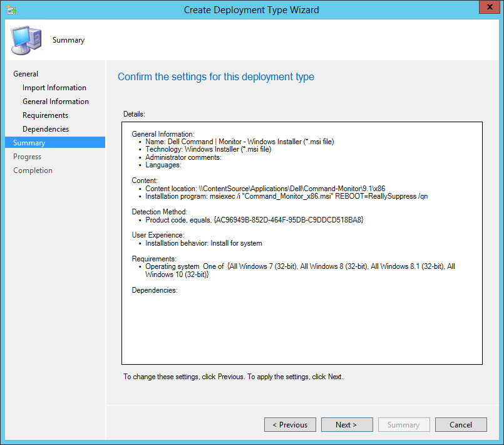Viewport: 504px width, 445px height.
Task: Select the Dependencies step in the sidebar
Action: click(x=46, y=129)
